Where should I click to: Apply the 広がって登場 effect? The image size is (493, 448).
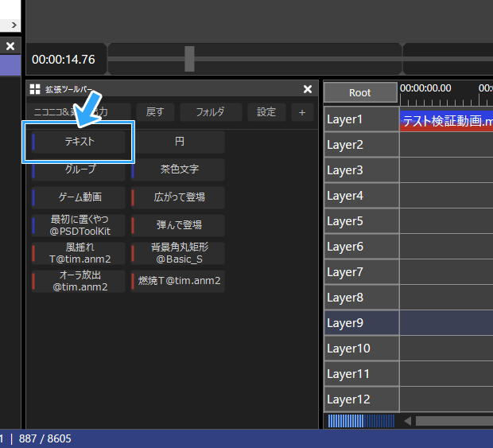[x=178, y=197]
